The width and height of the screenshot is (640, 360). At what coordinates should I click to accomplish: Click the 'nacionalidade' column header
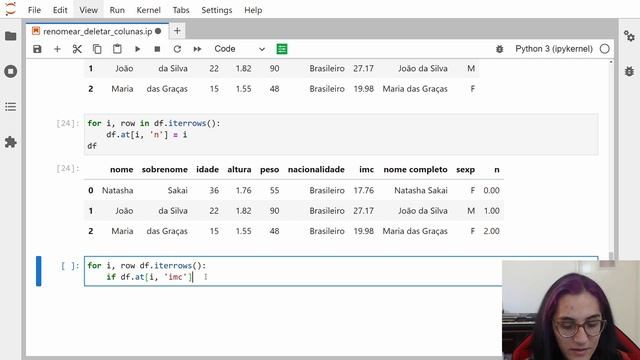316,169
